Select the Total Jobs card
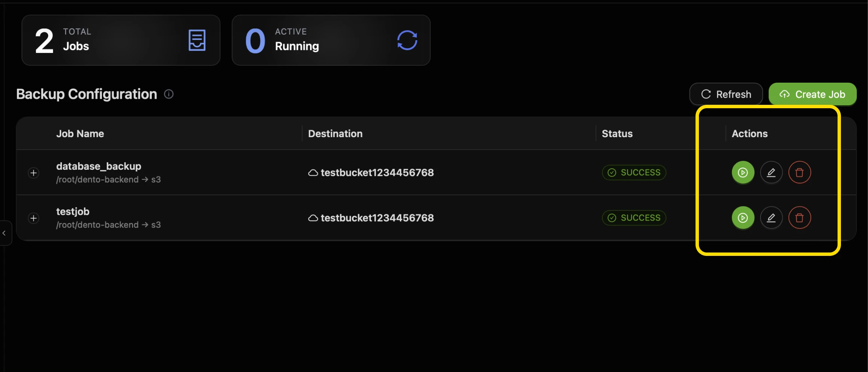 121,40
